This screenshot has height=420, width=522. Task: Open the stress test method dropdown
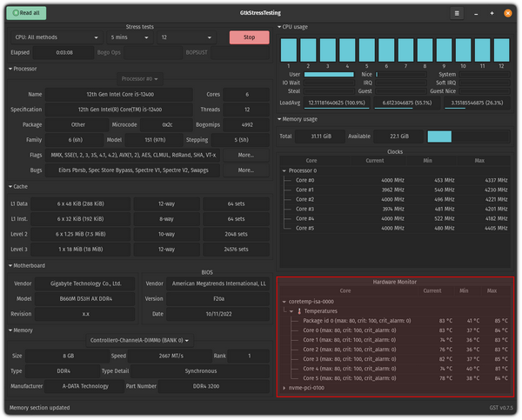coord(56,37)
